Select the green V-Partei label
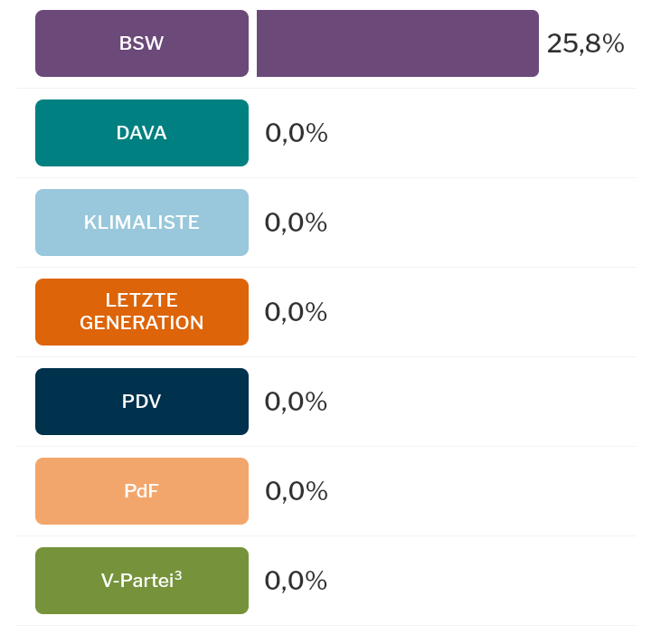This screenshot has width=651, height=644. (x=136, y=581)
